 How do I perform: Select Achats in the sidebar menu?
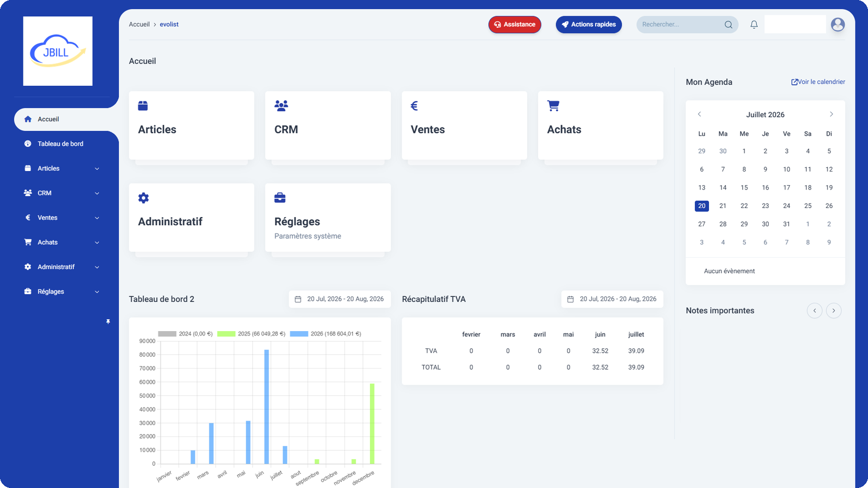(x=47, y=242)
